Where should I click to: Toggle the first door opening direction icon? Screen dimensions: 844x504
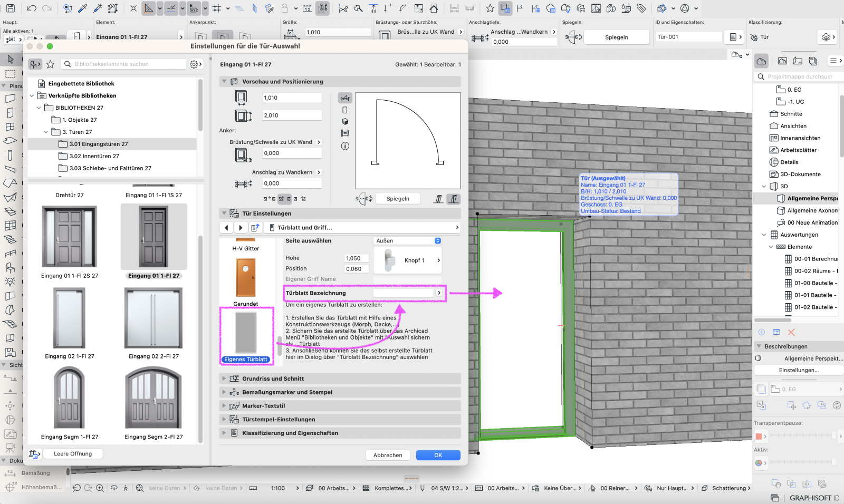(438, 199)
